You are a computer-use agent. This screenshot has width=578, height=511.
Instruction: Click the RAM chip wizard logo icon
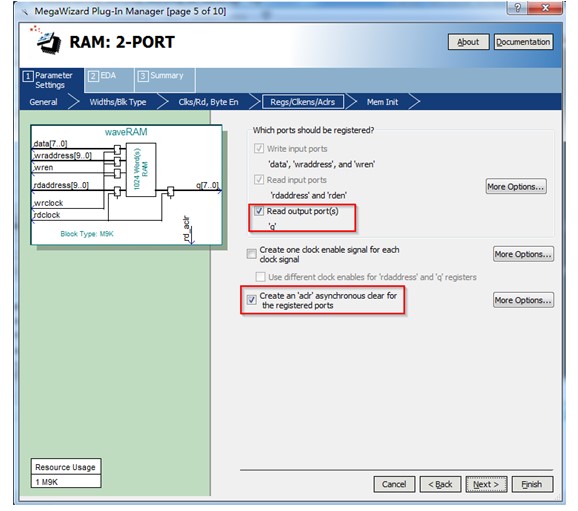(47, 40)
